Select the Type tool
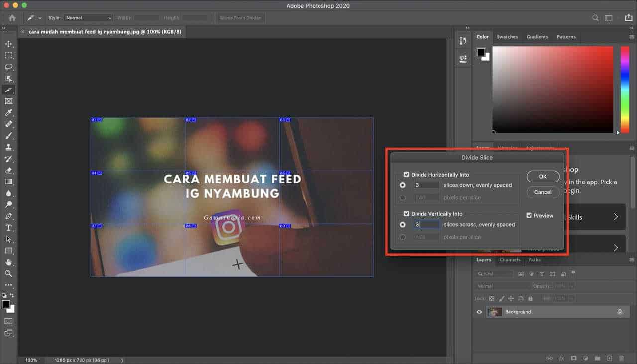This screenshot has width=637, height=364. tap(8, 228)
